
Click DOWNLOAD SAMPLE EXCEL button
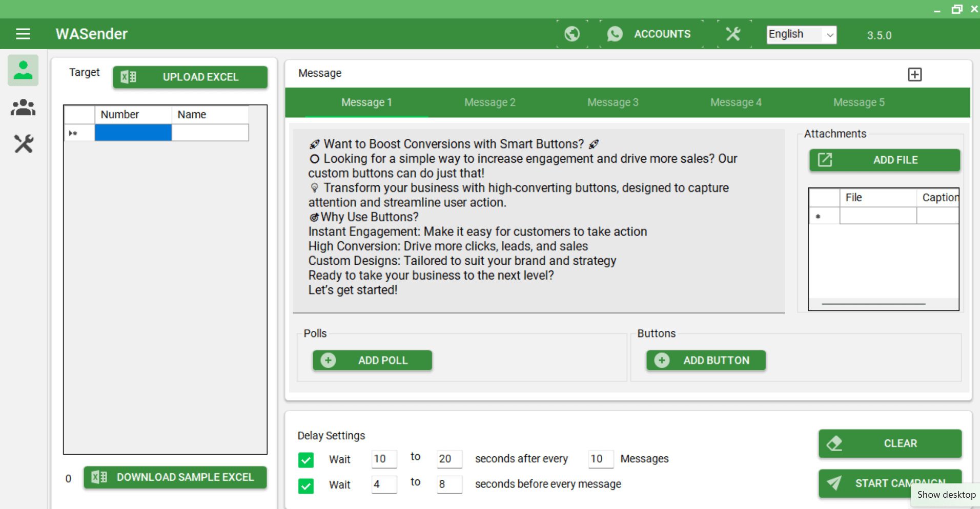coord(175,477)
